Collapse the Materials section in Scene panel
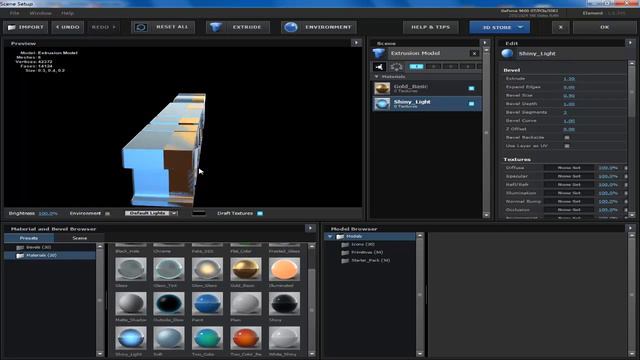 click(376, 77)
